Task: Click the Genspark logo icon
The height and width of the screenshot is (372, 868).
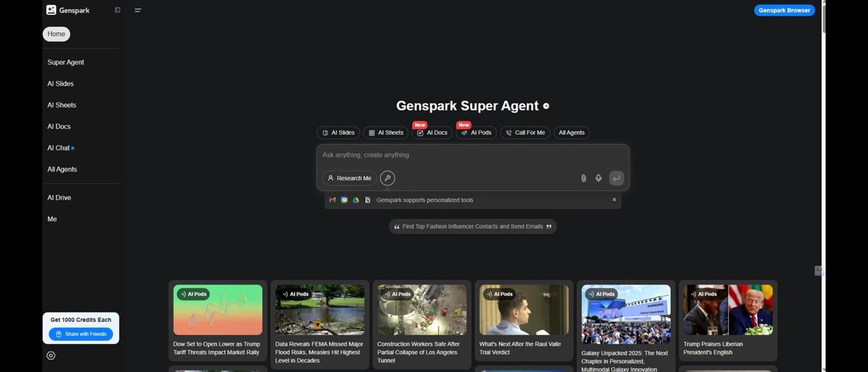Action: click(51, 10)
